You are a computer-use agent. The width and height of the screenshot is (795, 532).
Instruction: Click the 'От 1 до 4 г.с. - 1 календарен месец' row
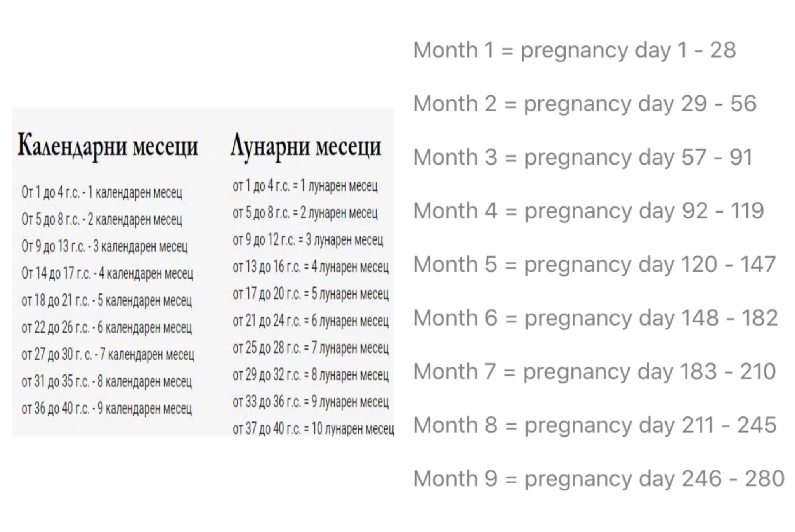pyautogui.click(x=102, y=192)
